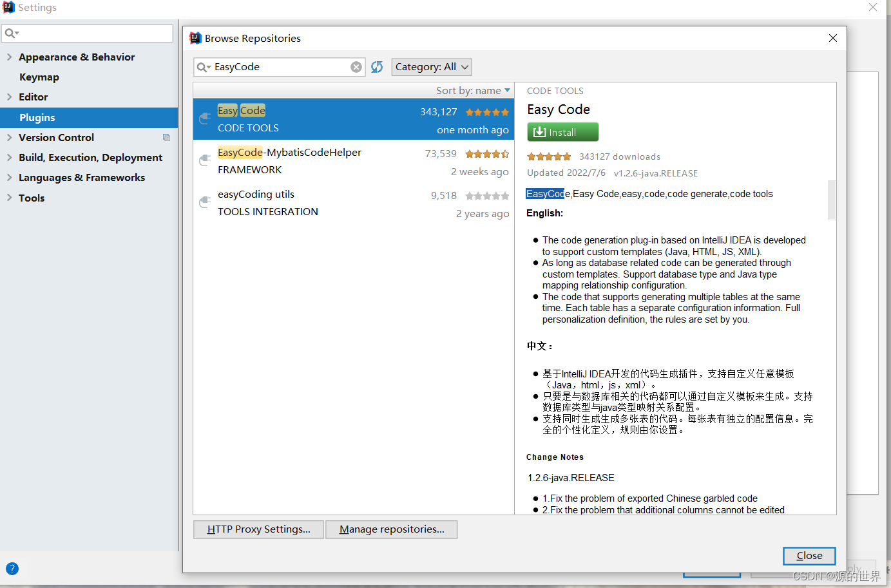Viewport: 891px width, 588px height.
Task: Open HTTP Proxy Settings
Action: point(258,529)
